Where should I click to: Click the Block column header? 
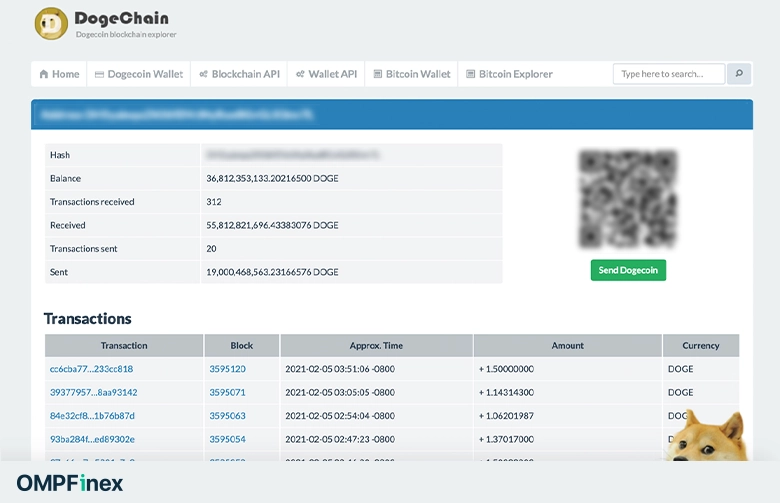[242, 346]
